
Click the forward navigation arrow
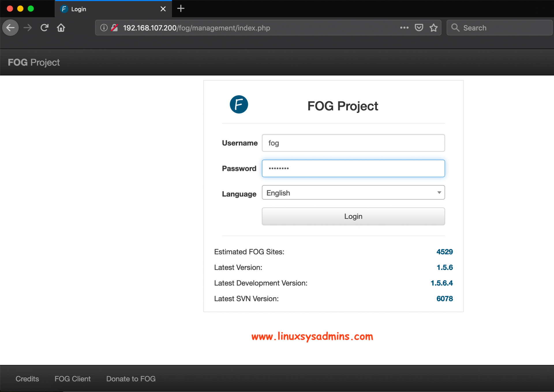pyautogui.click(x=27, y=28)
